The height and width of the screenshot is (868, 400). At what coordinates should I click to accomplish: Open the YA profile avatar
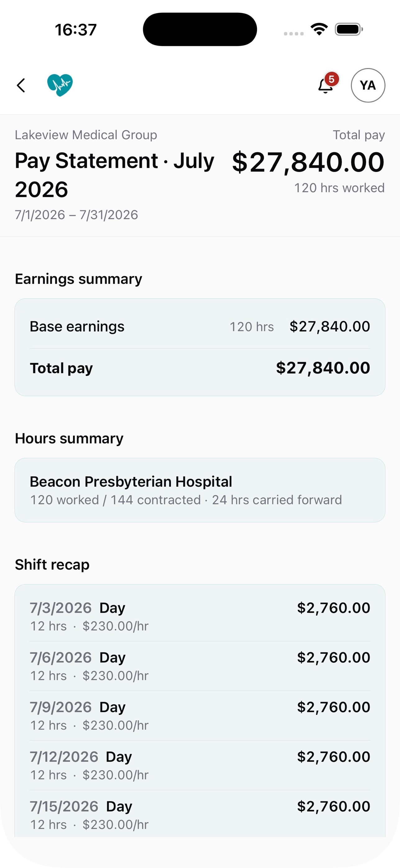[368, 85]
